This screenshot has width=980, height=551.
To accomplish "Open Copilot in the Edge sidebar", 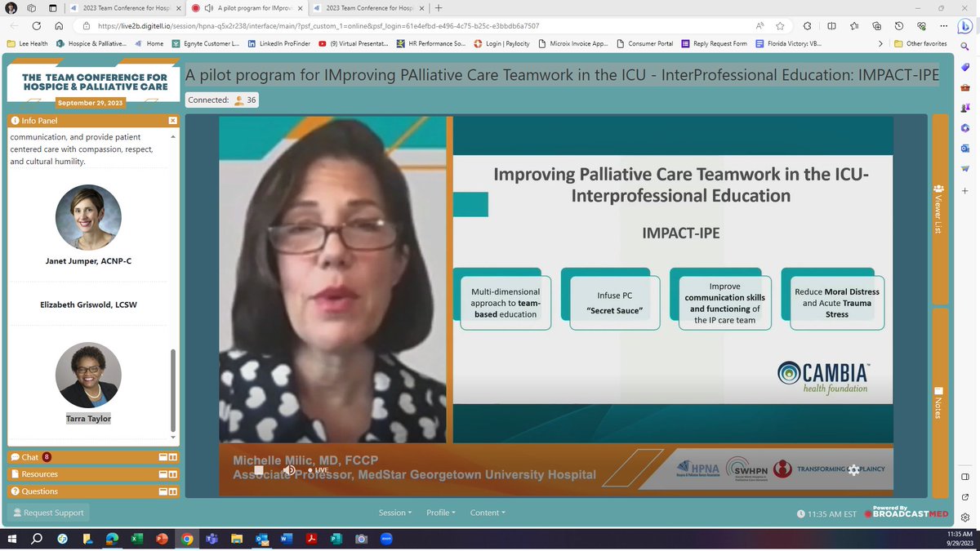I will pyautogui.click(x=965, y=27).
